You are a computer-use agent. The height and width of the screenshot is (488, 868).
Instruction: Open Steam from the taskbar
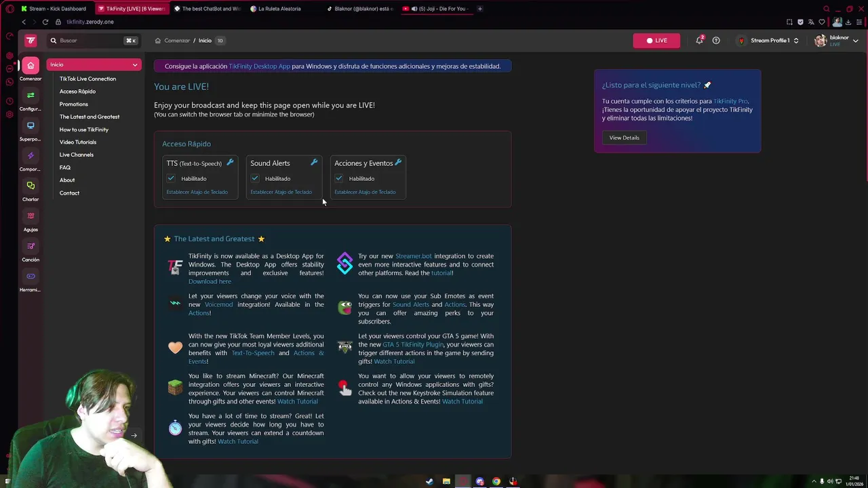(x=429, y=482)
